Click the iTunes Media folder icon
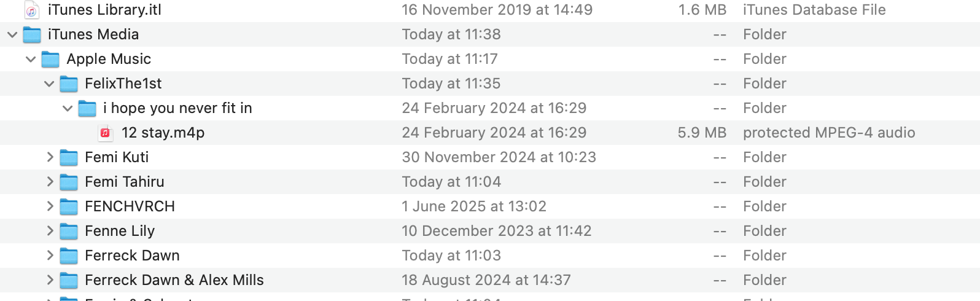This screenshot has height=301, width=980. [x=32, y=34]
